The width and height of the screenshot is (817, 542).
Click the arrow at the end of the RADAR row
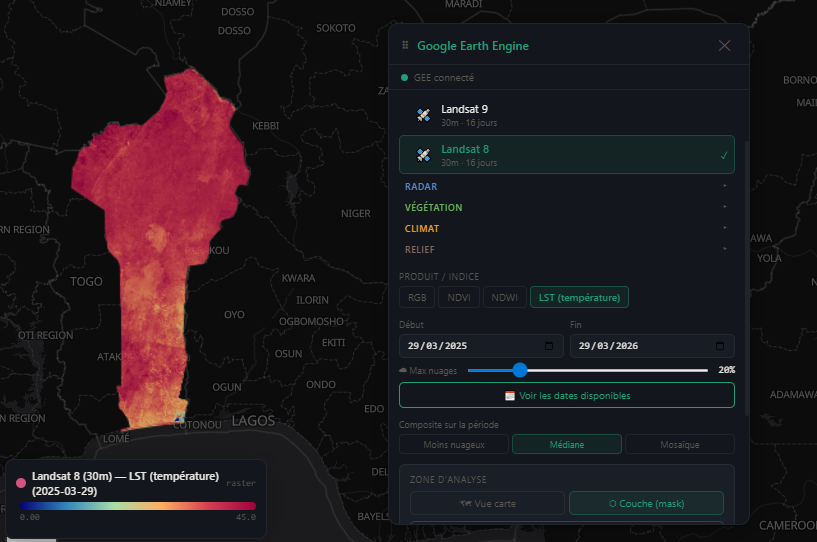[x=725, y=186]
